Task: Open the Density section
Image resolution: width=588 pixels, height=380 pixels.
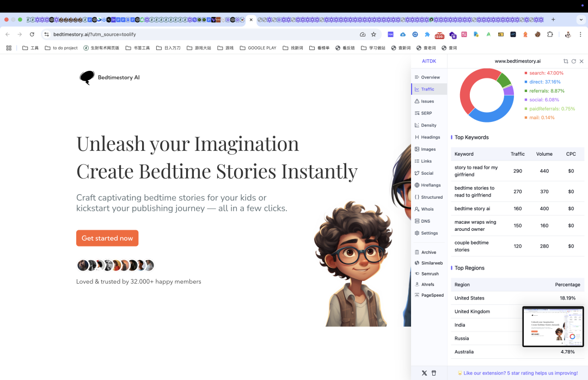Action: click(429, 125)
